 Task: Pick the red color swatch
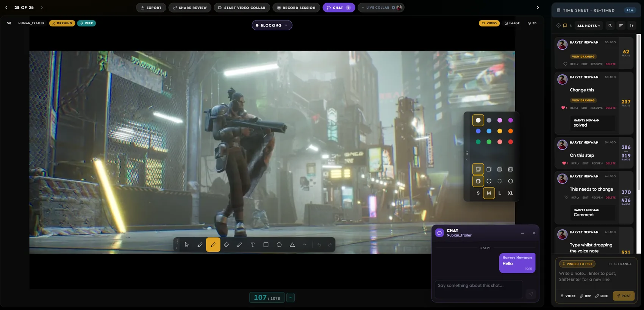(x=511, y=142)
